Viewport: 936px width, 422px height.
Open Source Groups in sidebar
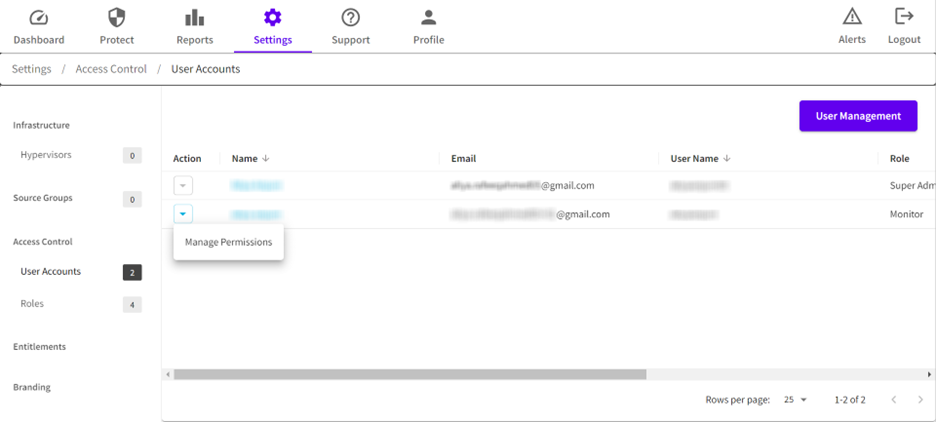click(x=43, y=198)
